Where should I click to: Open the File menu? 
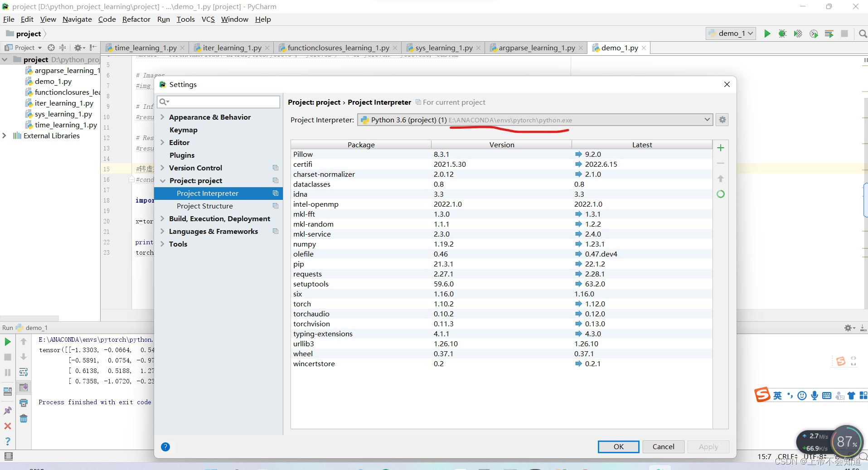point(9,19)
